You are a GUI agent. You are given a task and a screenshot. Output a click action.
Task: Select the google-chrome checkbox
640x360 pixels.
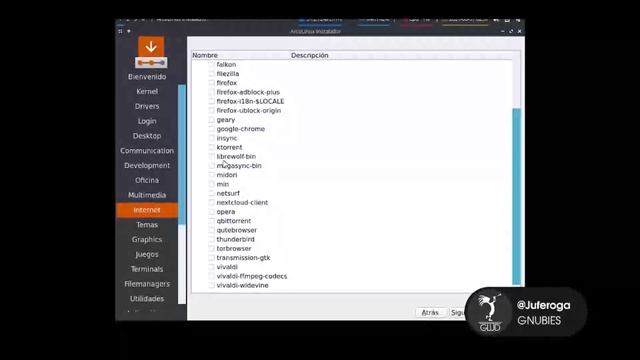(211, 129)
